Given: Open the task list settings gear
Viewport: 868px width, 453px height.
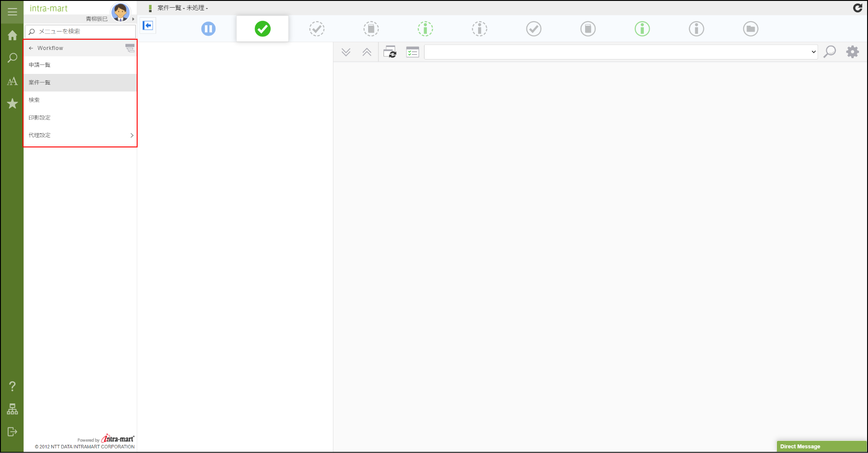Looking at the screenshot, I should point(853,51).
